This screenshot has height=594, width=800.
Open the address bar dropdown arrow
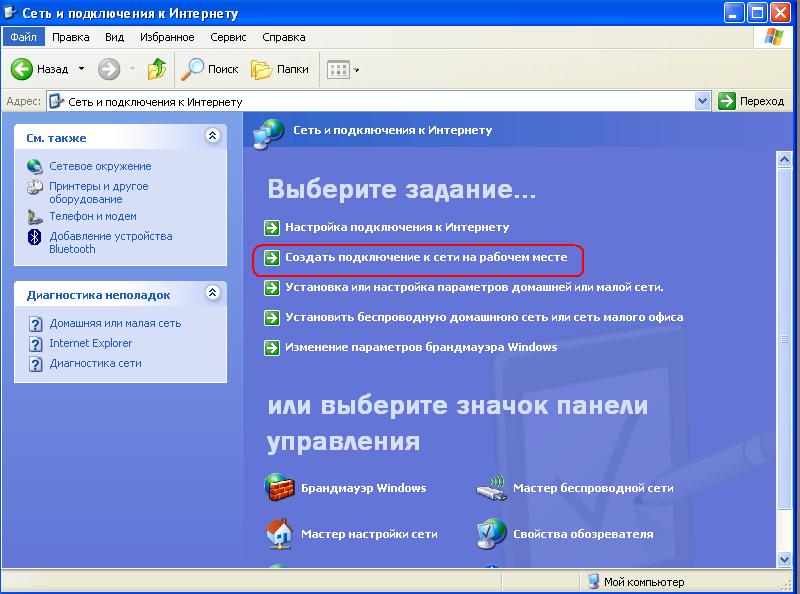click(703, 101)
